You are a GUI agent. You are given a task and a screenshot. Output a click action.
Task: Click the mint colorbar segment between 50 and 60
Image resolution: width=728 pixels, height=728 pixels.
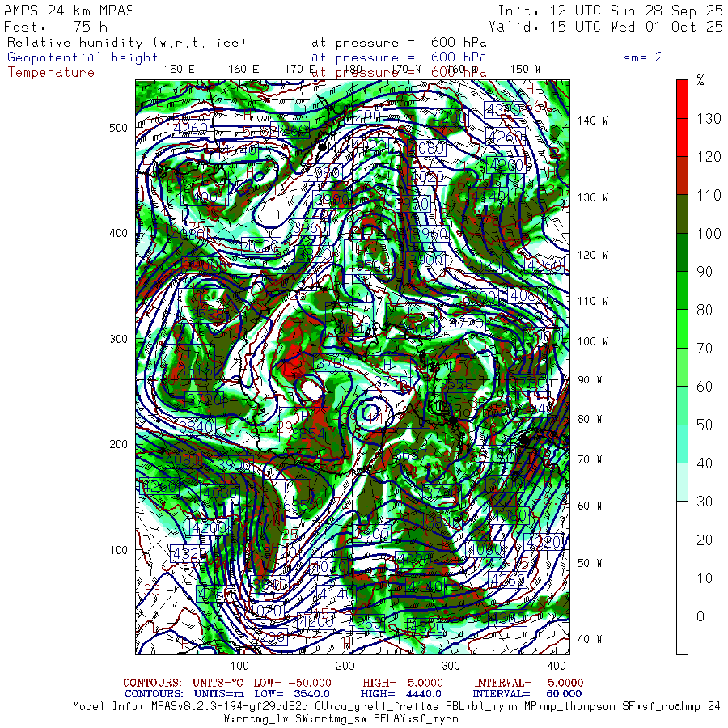pyautogui.click(x=682, y=405)
